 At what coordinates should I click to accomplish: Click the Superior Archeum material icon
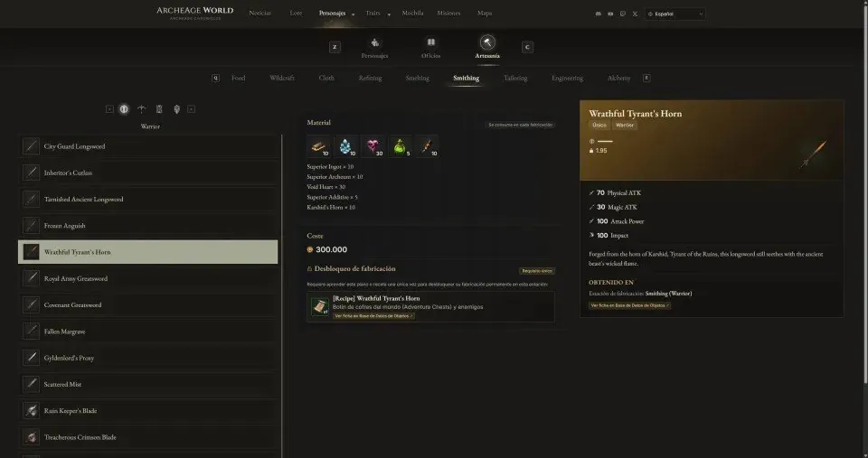point(345,146)
